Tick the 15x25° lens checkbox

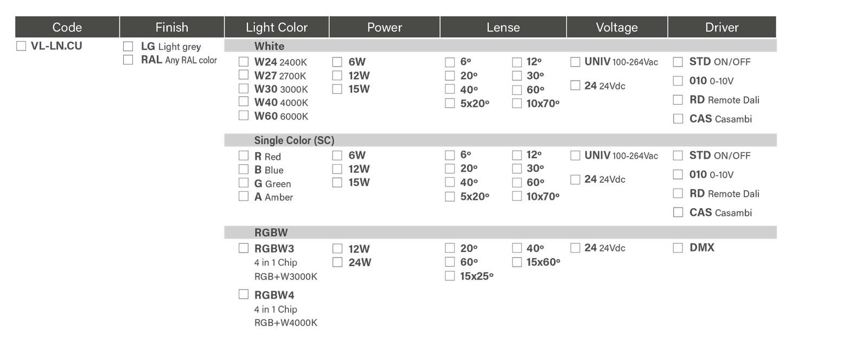pos(450,276)
